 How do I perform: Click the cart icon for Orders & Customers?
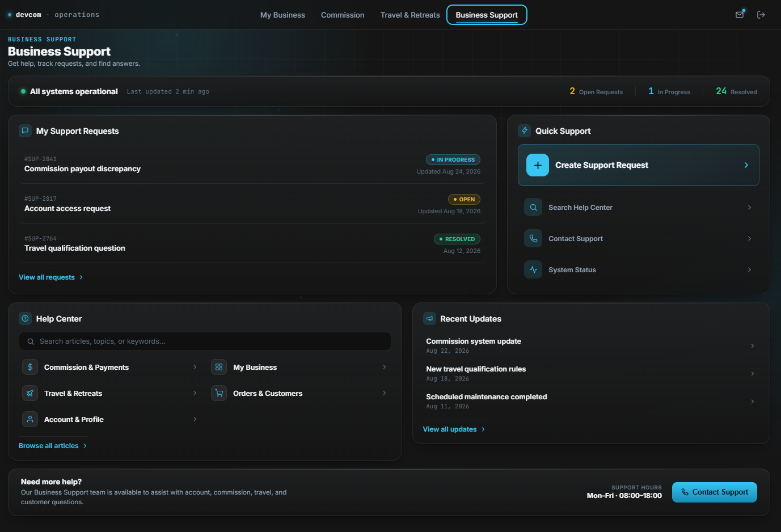point(219,393)
